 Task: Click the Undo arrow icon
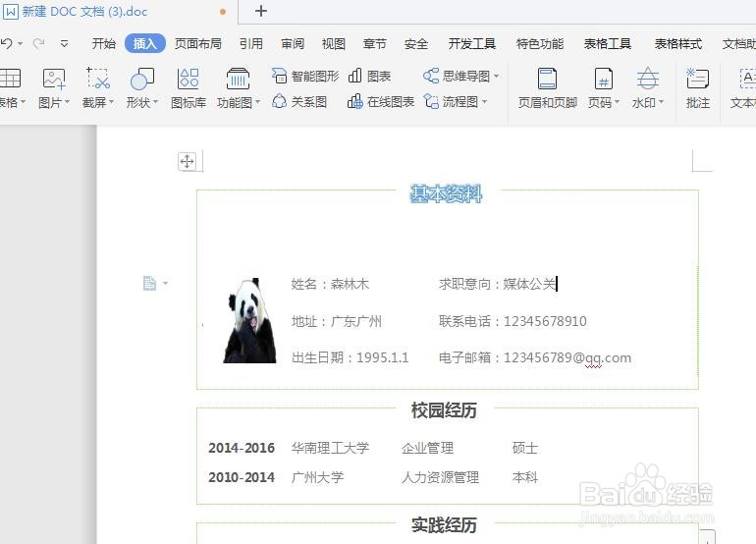click(7, 44)
